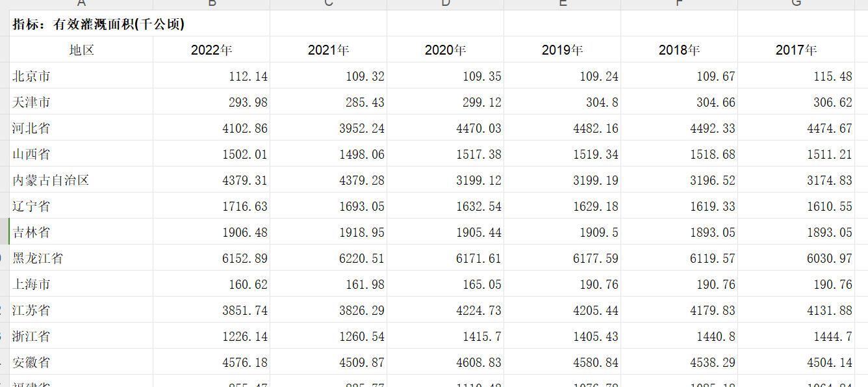Screen dimensions: 868x387
Task: Select the title cell 指标：有效灌溉面积(千公顷)
Action: pos(99,25)
